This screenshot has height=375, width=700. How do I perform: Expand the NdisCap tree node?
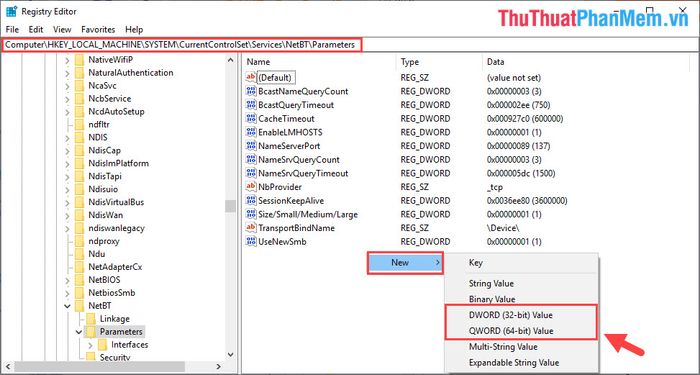(x=67, y=150)
